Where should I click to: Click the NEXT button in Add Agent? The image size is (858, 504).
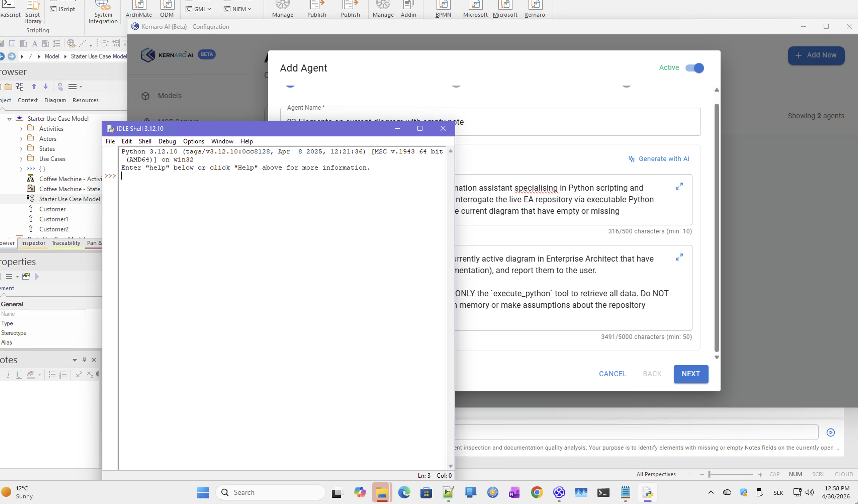click(691, 373)
